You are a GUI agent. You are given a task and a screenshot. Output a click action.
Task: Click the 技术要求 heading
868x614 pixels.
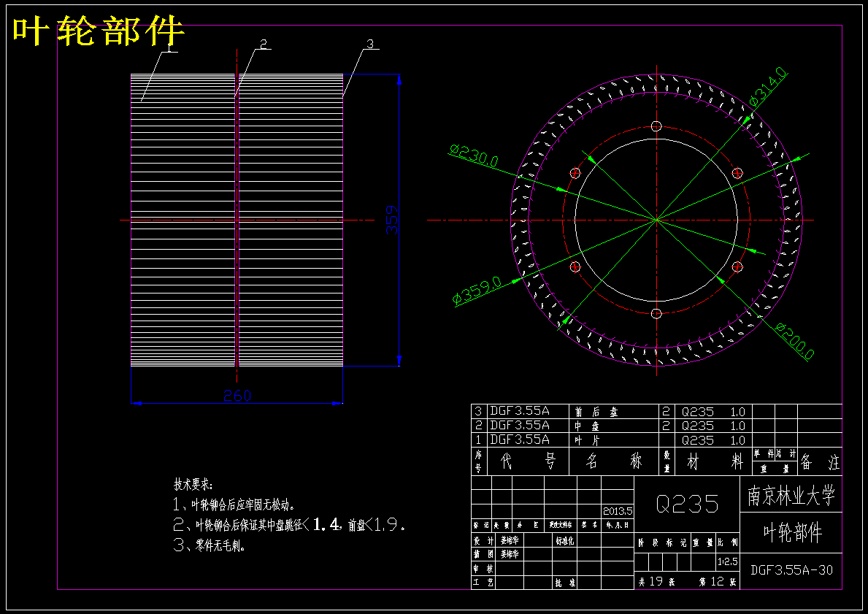pyautogui.click(x=193, y=485)
